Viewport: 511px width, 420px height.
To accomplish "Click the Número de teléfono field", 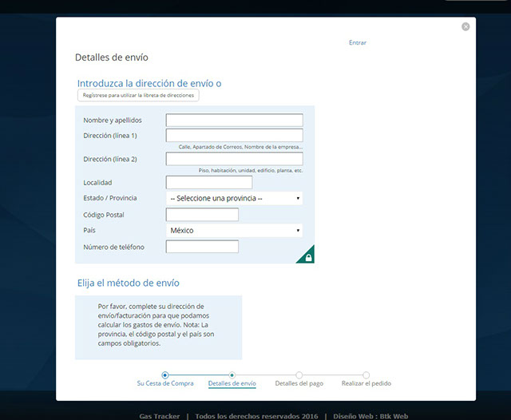I will coord(202,247).
